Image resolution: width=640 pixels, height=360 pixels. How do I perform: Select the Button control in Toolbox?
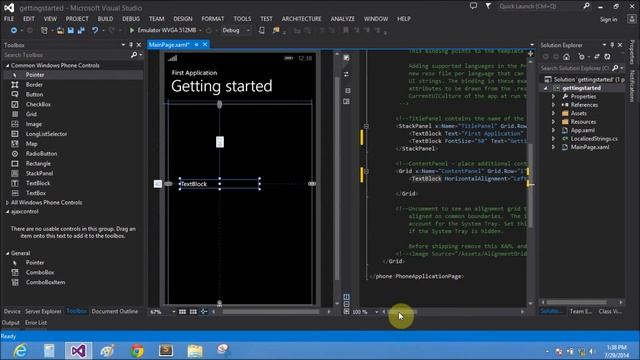click(34, 94)
